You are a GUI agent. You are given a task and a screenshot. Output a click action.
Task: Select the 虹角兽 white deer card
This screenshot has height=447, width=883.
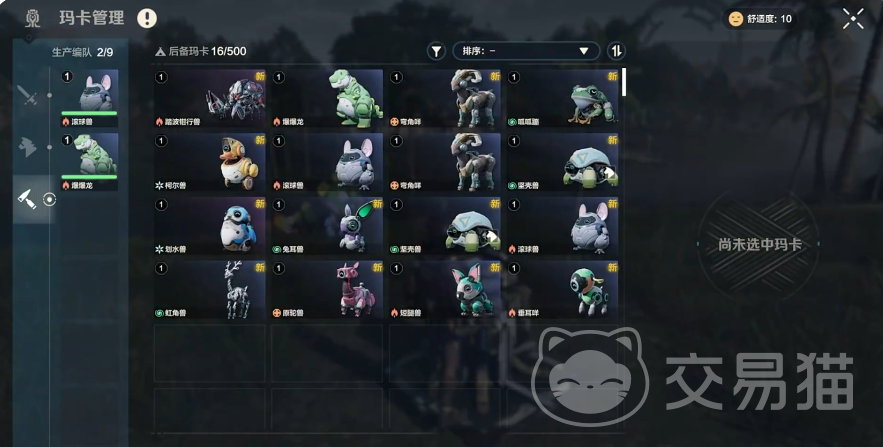click(209, 289)
